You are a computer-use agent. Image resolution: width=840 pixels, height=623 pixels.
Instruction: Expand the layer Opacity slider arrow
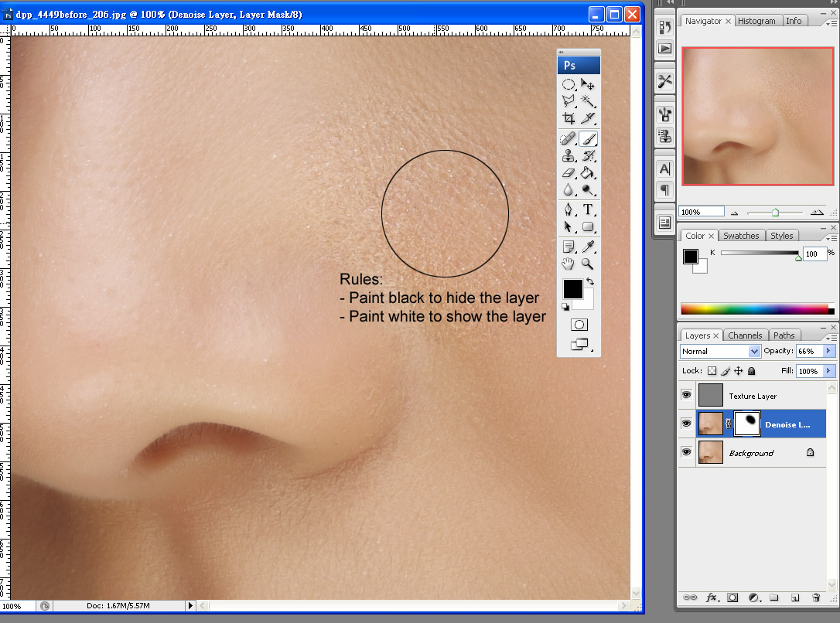(828, 351)
